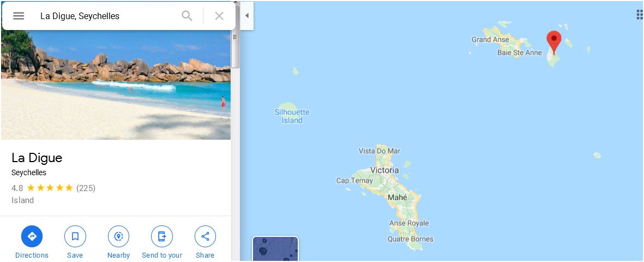644x262 pixels.
Task: Click the Send to your phone icon
Action: [162, 236]
